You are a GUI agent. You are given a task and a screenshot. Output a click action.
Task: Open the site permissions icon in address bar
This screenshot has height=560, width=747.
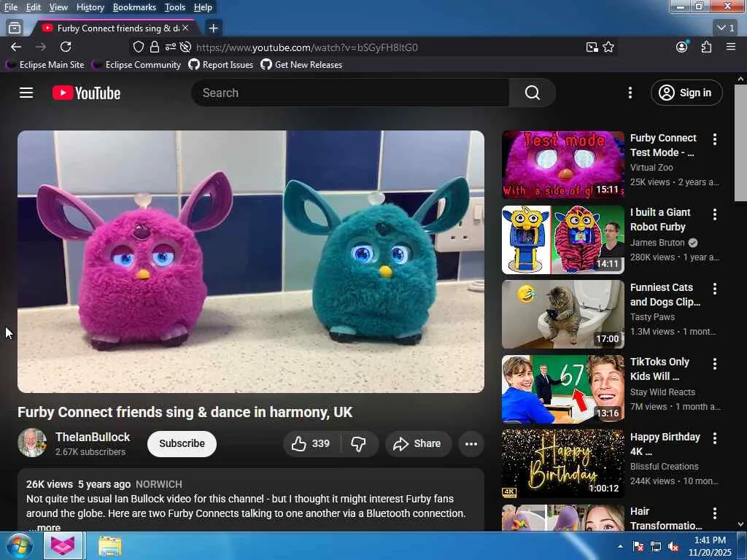coord(170,47)
